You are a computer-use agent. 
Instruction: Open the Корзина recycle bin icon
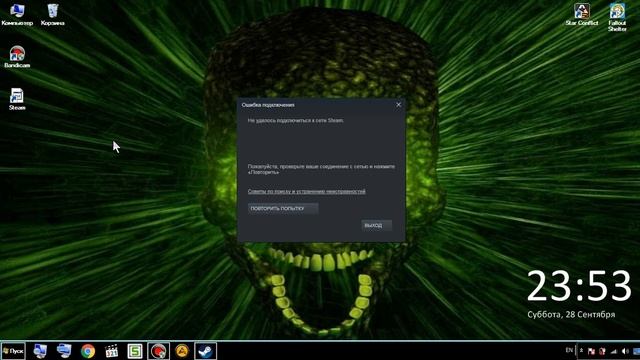click(53, 15)
